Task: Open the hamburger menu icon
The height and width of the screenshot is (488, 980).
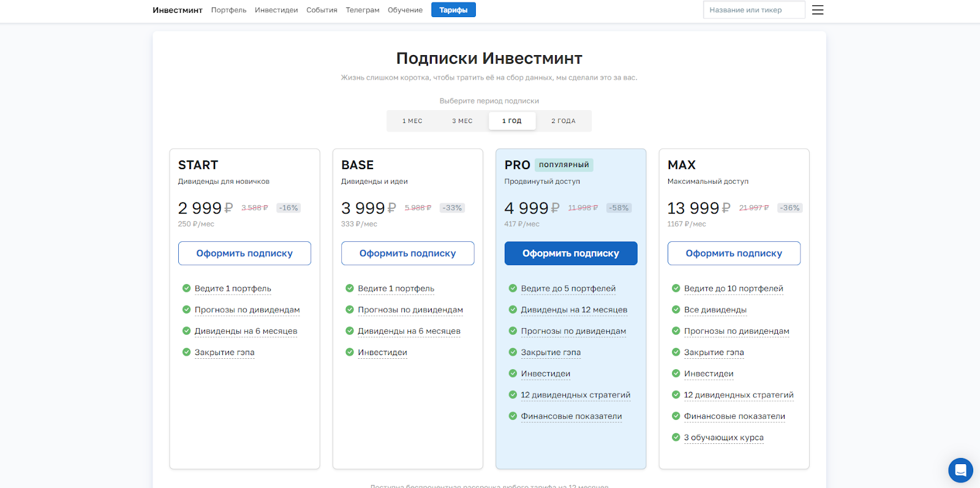Action: tap(818, 10)
